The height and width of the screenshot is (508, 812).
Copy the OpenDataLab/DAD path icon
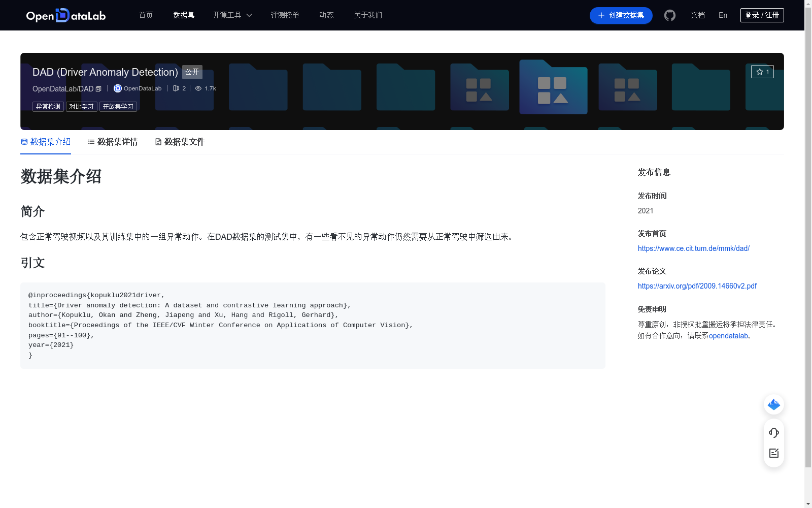98,89
